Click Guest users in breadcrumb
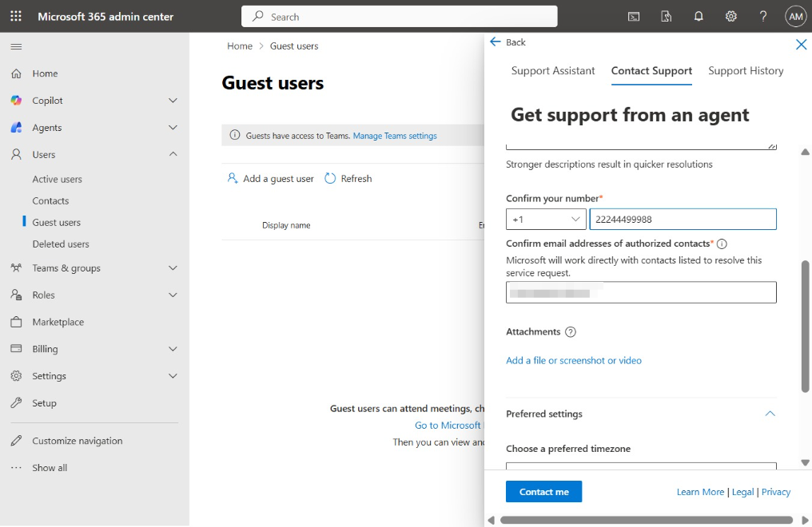This screenshot has height=527, width=812. coord(293,46)
